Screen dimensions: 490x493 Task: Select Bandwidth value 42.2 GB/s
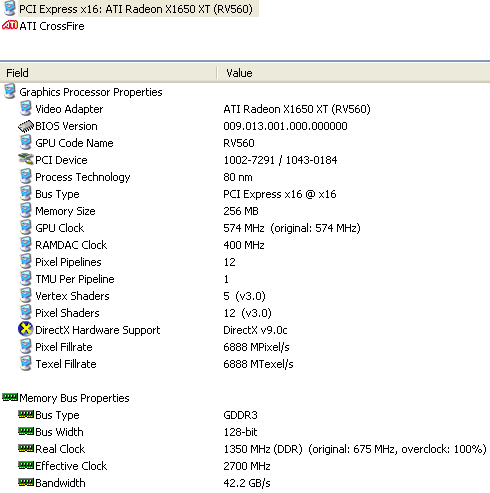[x=247, y=483]
